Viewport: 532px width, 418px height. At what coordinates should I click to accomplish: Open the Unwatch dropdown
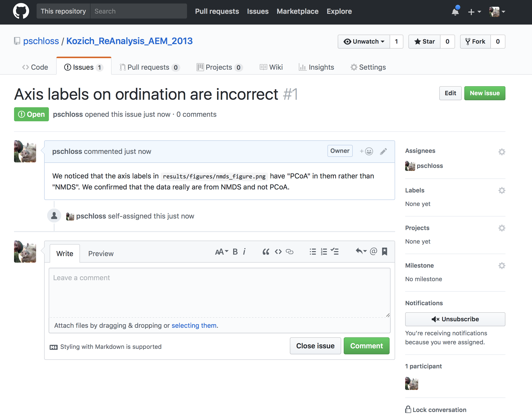(x=364, y=42)
